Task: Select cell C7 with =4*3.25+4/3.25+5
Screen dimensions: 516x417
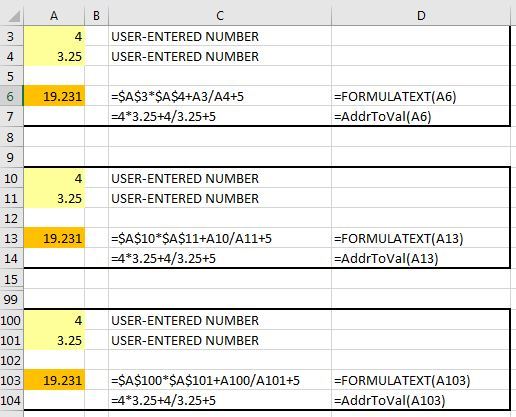Action: [x=220, y=116]
